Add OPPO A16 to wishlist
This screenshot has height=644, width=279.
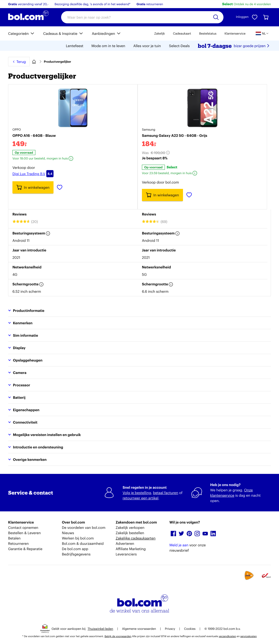pyautogui.click(x=60, y=187)
